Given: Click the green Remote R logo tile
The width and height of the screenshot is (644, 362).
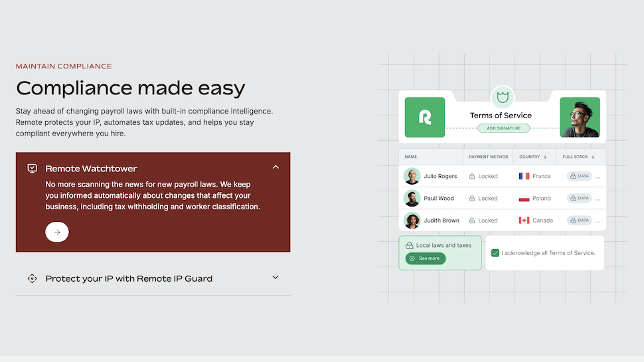Looking at the screenshot, I should (x=425, y=117).
